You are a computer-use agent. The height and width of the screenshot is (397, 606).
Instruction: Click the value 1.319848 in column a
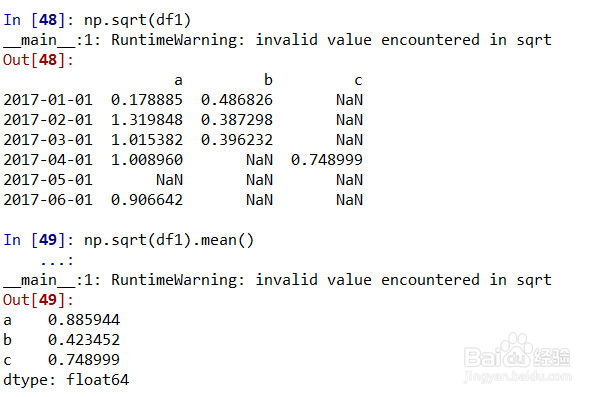point(147,120)
